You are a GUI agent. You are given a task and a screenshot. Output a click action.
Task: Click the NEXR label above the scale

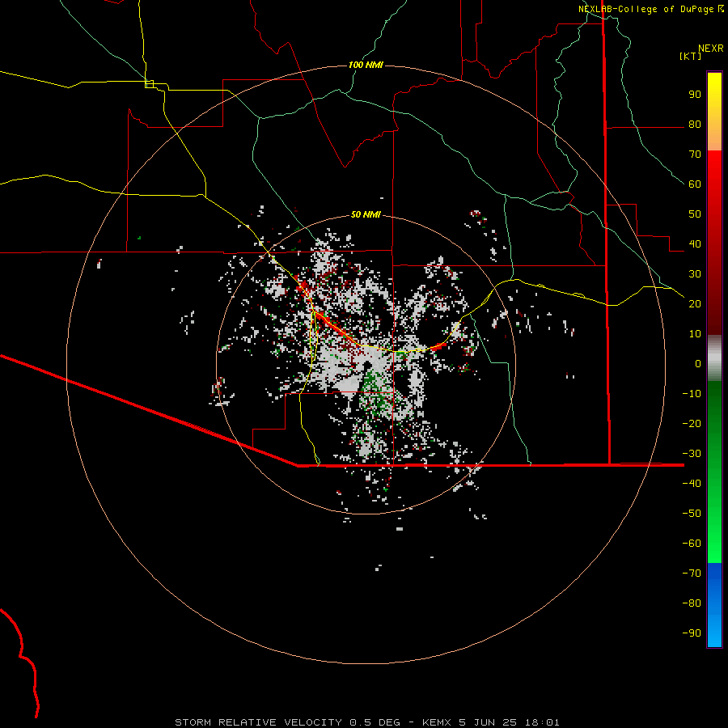point(711,49)
